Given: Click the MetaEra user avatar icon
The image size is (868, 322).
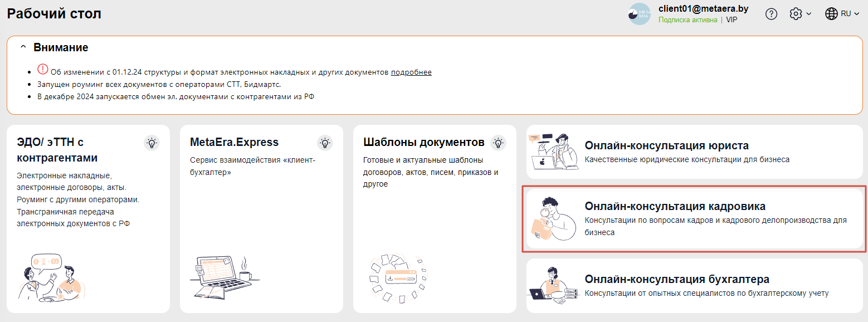Looking at the screenshot, I should tap(639, 14).
